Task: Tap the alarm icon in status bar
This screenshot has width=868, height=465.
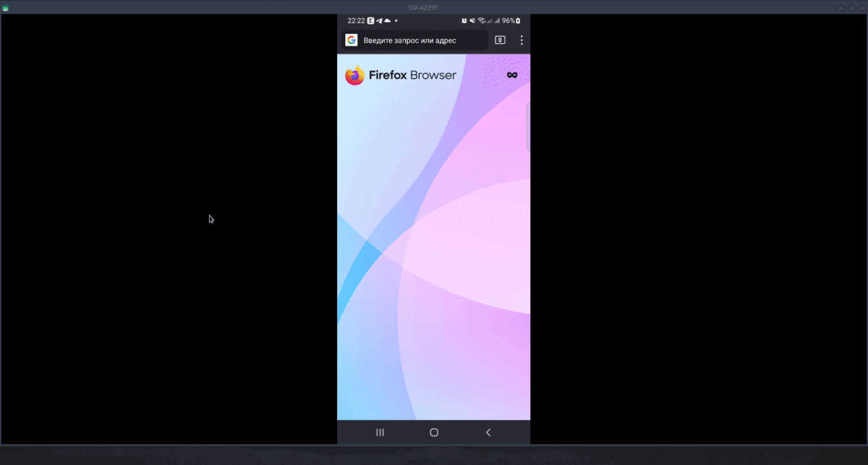Action: 464,21
